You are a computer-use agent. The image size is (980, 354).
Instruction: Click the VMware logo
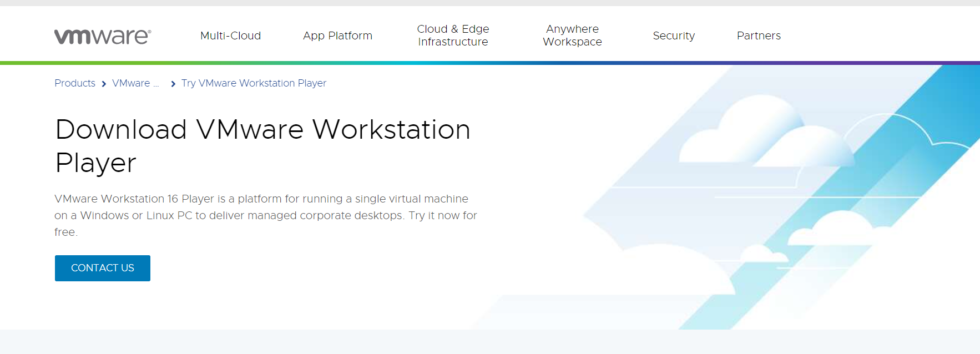click(x=103, y=36)
